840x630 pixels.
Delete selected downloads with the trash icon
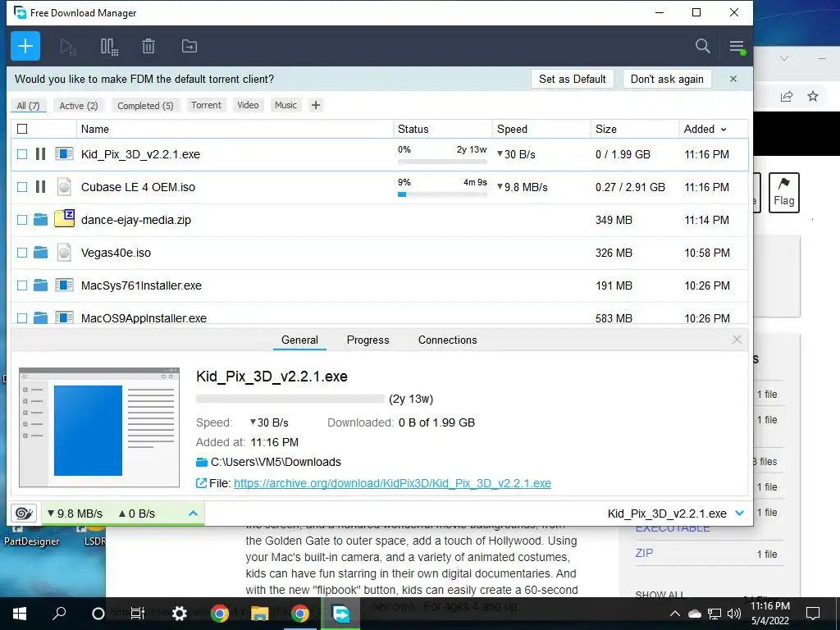tap(148, 47)
